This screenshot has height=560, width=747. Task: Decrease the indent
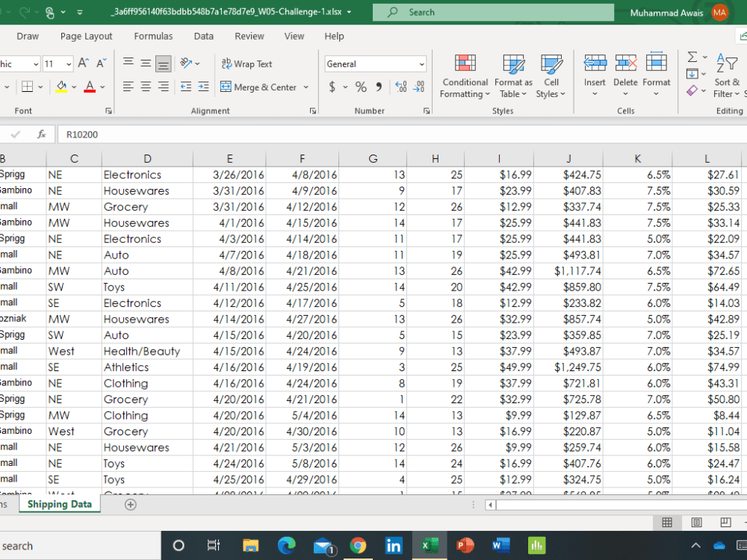186,87
